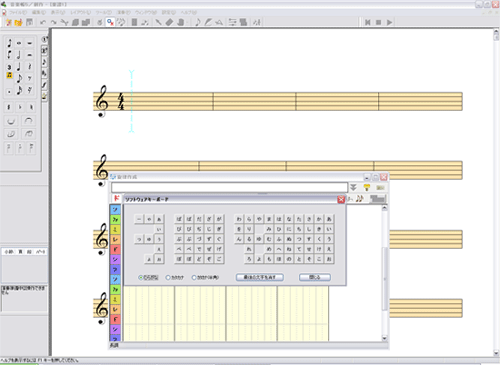Switch to the パート tab in the left panel
This screenshot has width=500, height=365.
tap(40, 252)
